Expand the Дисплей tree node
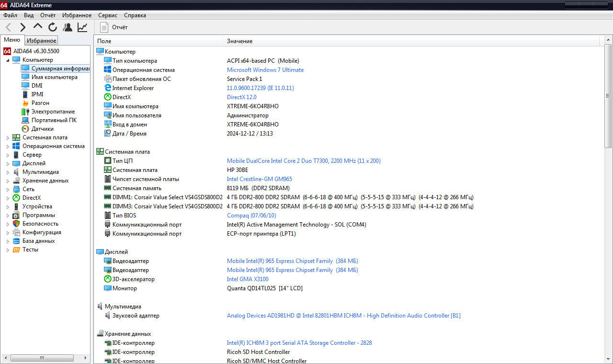 8,163
